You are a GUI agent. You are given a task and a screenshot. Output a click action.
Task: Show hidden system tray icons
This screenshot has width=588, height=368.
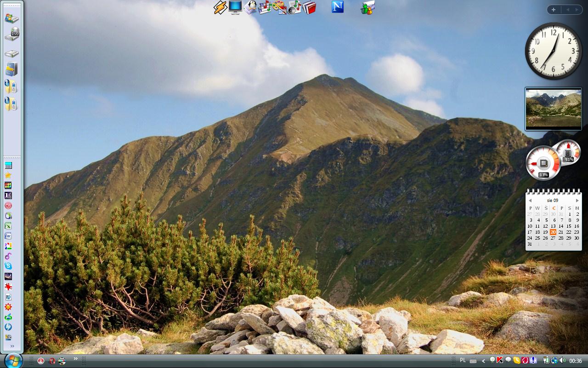(x=483, y=361)
